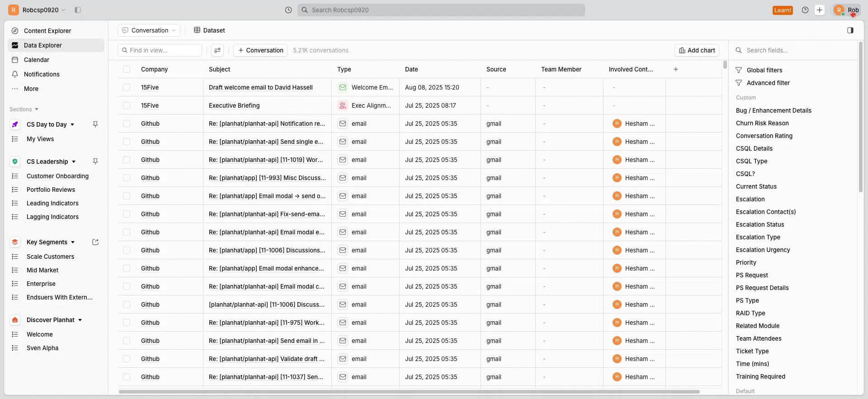Open the Draft welcome email to David Hassell subject
Screen dimensions: 868x399
260,87
